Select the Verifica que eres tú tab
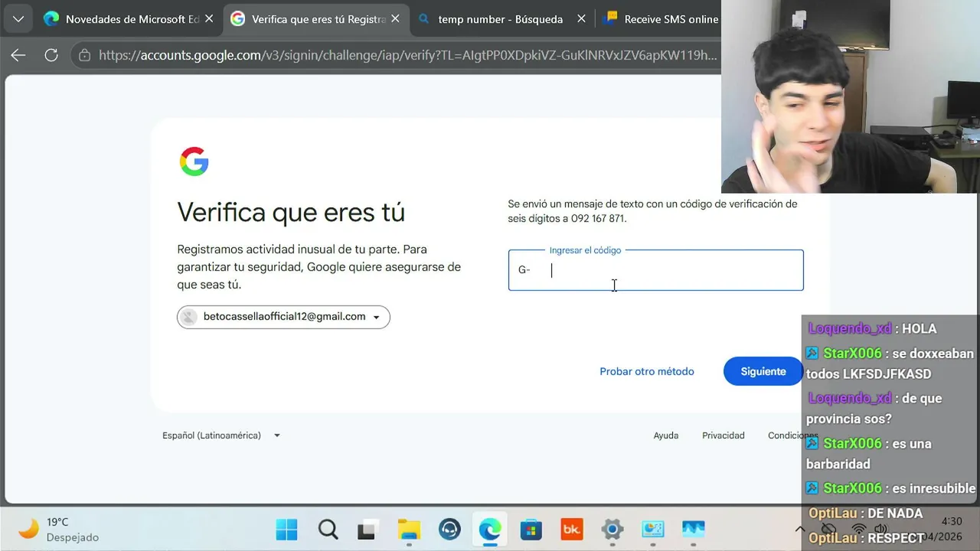 point(317,19)
